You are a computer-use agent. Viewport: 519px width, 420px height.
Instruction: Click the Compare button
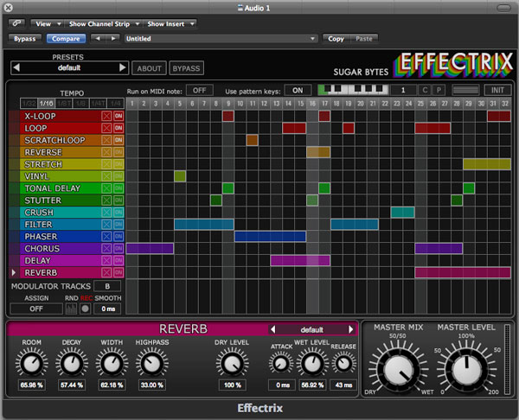66,39
